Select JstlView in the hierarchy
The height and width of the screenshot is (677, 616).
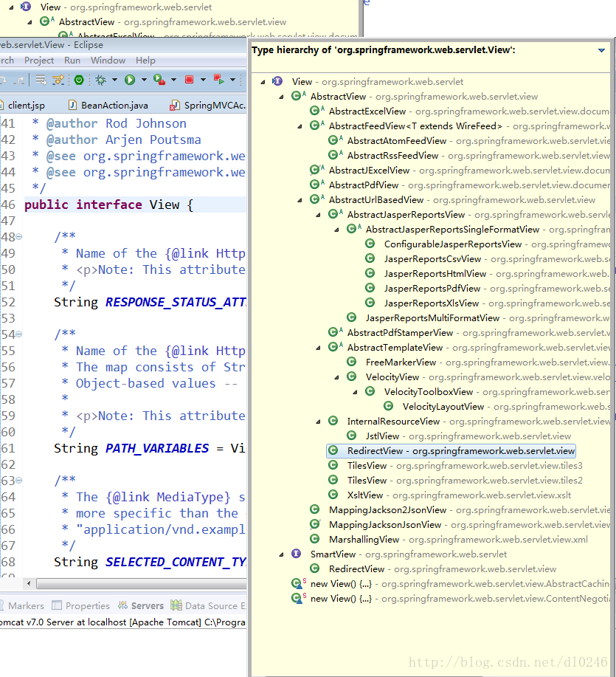(468, 436)
